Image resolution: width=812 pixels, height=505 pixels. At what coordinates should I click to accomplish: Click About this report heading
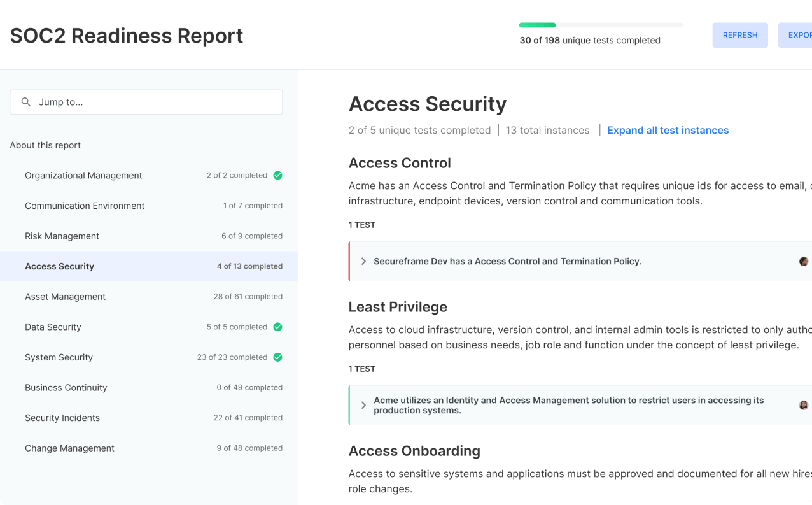pos(45,145)
